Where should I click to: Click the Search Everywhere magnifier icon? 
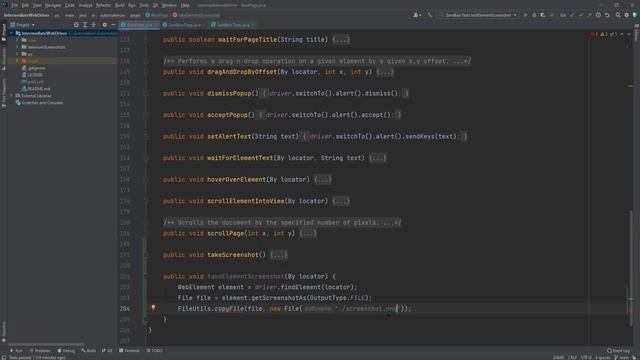click(618, 15)
